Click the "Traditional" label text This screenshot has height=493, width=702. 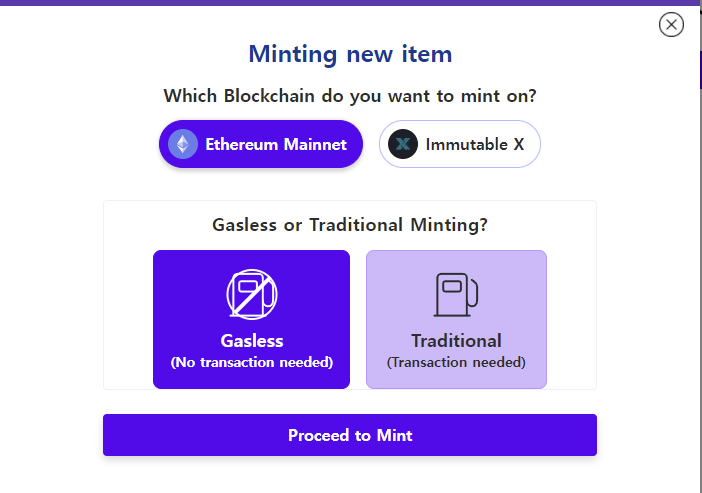(x=456, y=340)
